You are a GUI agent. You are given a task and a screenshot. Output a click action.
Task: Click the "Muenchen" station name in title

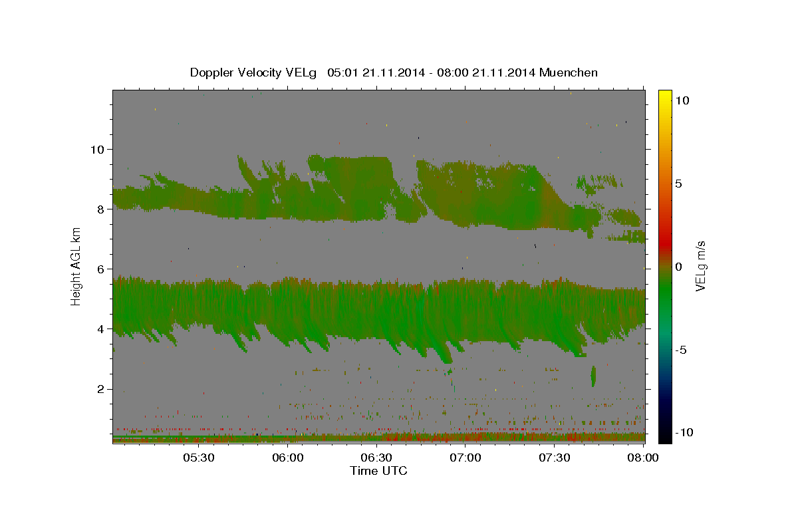click(569, 72)
